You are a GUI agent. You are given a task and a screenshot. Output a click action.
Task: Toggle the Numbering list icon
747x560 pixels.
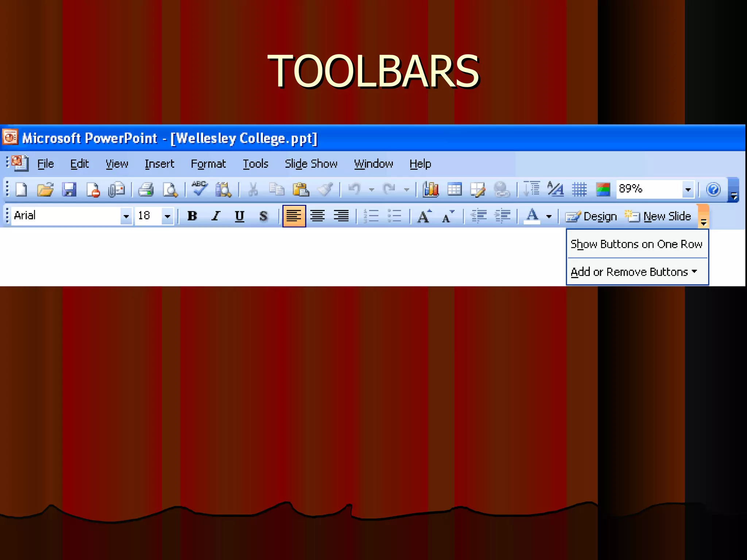(x=371, y=216)
